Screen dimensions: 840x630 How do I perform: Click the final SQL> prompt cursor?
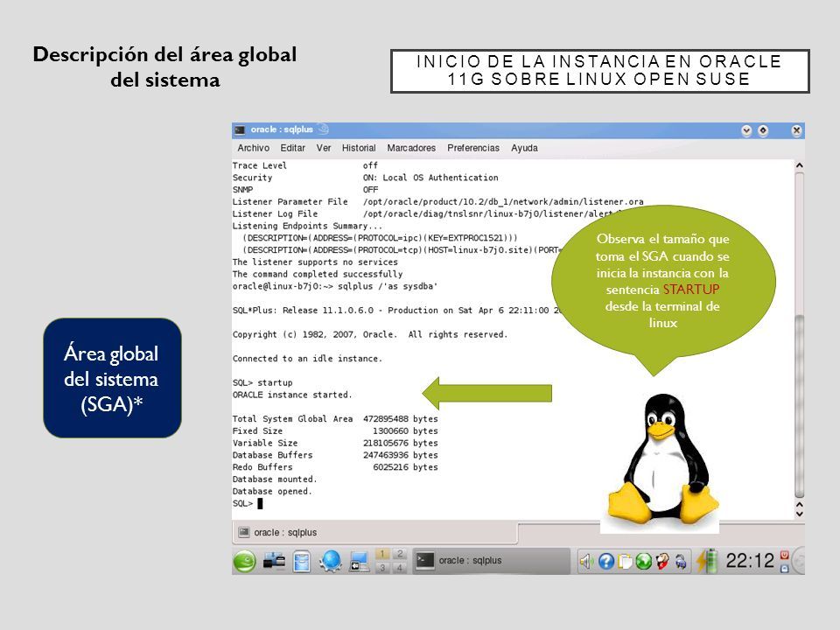(x=261, y=504)
